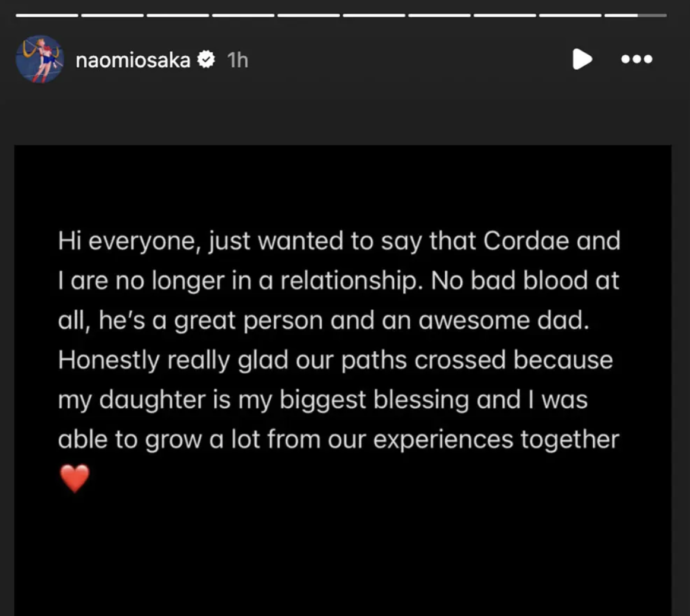Go to the fifth story progress segment
690x616 pixels.
[308, 15]
